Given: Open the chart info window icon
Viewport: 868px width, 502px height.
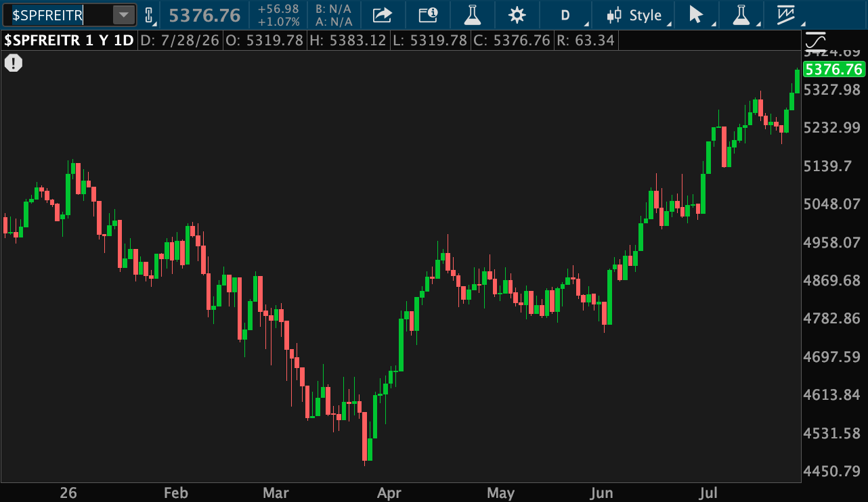Looking at the screenshot, I should click(428, 15).
